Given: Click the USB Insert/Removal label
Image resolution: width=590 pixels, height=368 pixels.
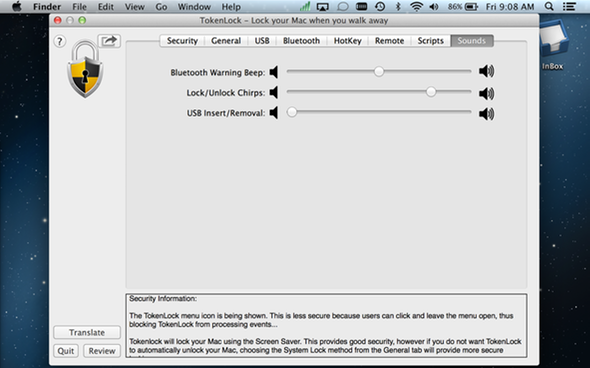Looking at the screenshot, I should click(226, 113).
